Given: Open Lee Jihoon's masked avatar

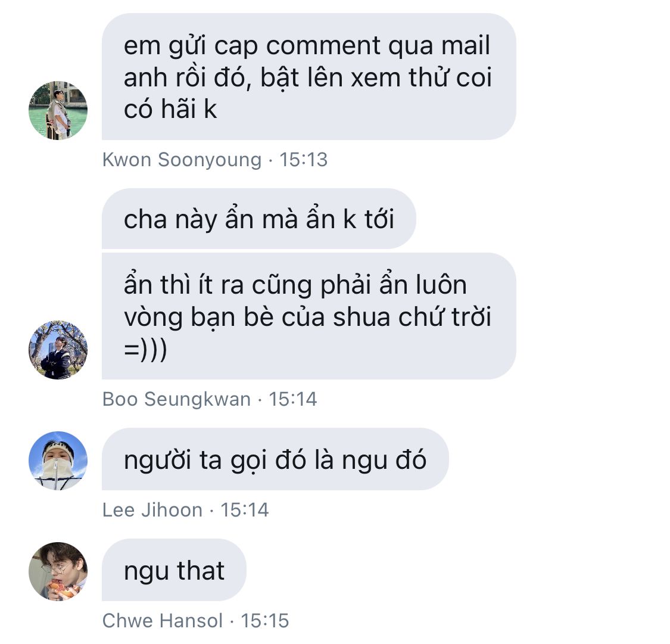Looking at the screenshot, I should (58, 461).
